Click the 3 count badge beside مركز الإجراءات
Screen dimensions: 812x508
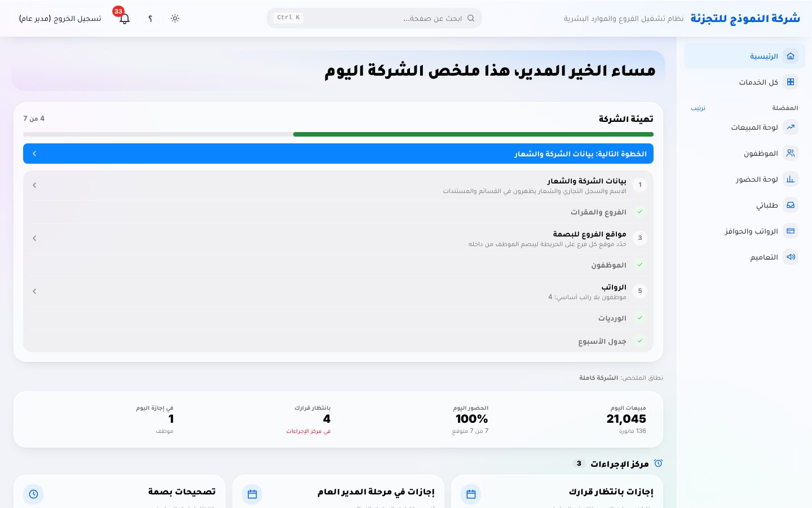[579, 463]
